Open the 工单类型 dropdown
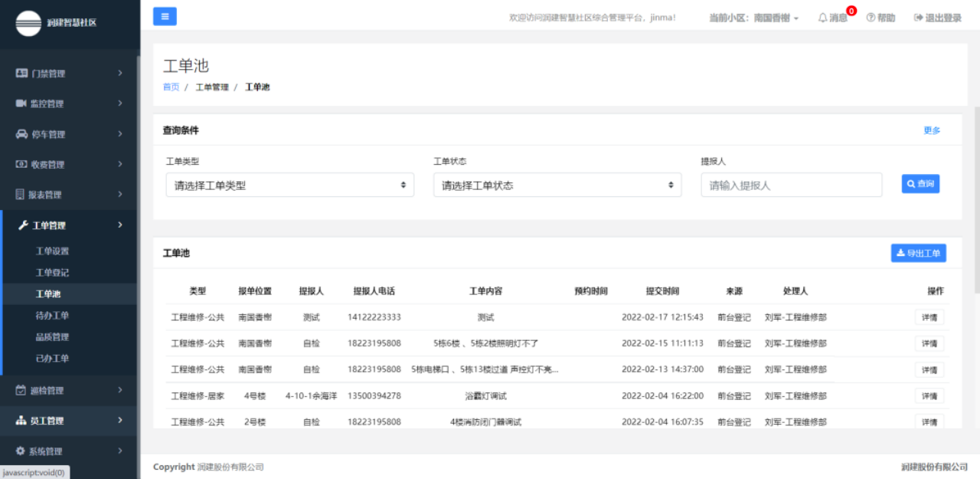The height and width of the screenshot is (479, 980). click(x=290, y=185)
